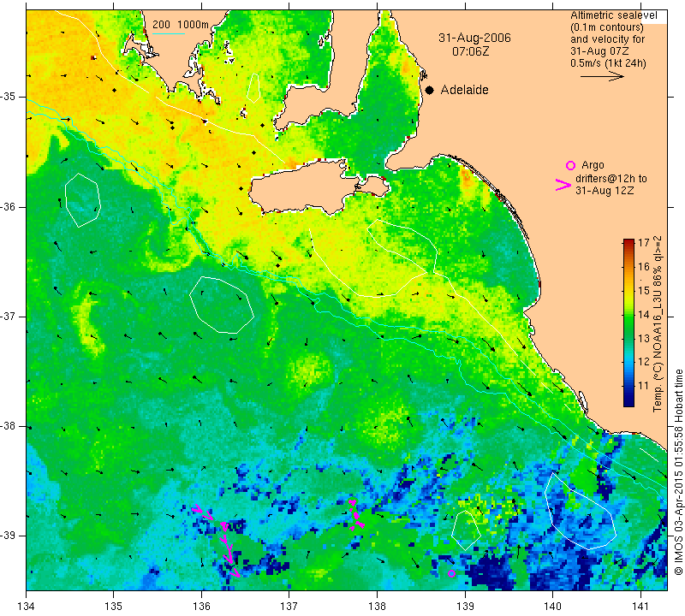The height and width of the screenshot is (616, 685).
Task: Click the -38 latitude axis label
Action: (x=9, y=426)
